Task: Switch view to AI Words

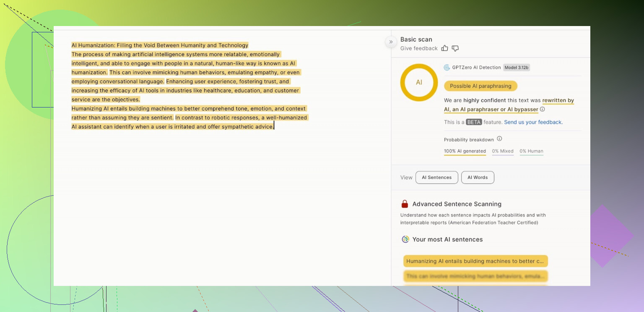Action: 478,178
